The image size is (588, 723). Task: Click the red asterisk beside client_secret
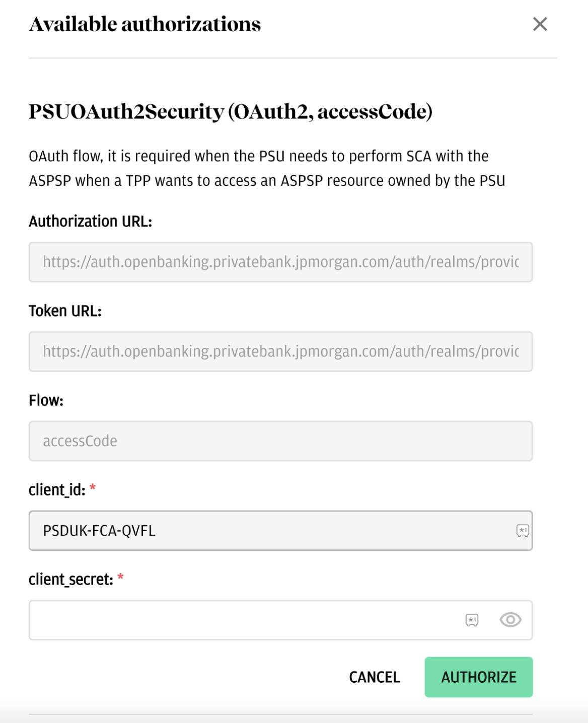click(120, 577)
